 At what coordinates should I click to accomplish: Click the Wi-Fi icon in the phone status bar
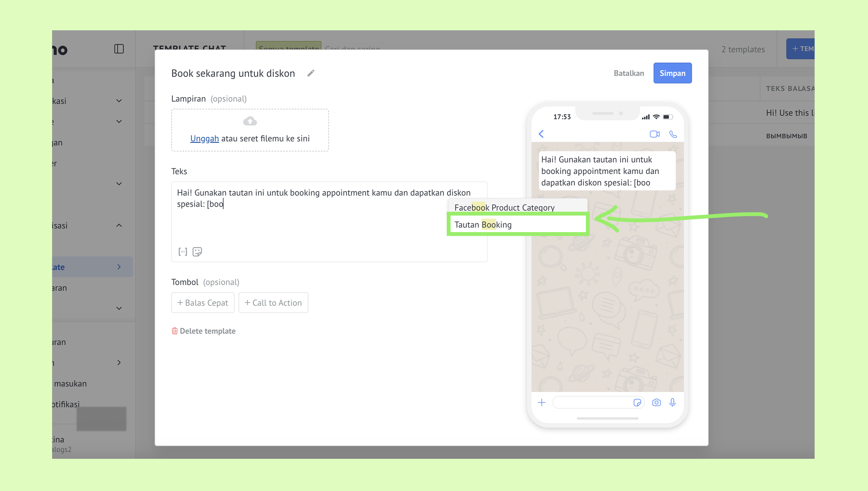point(656,117)
